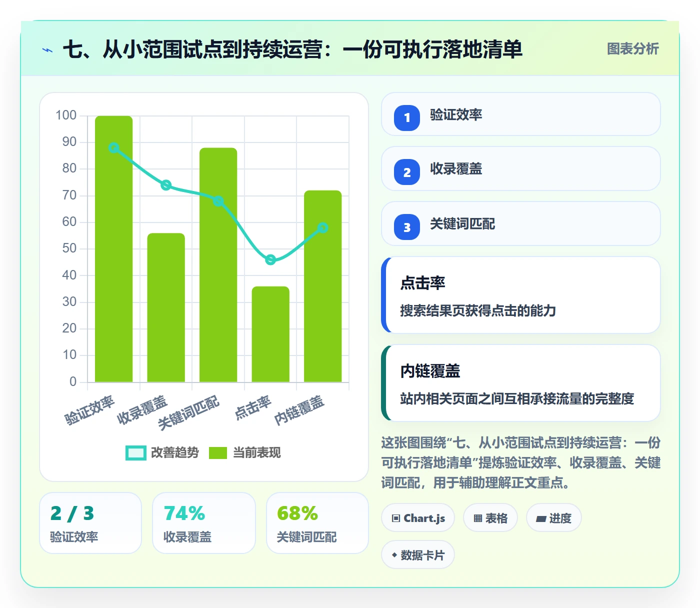Toggle the 当前表现 legend swatch
The width and height of the screenshot is (700, 608).
(x=218, y=452)
